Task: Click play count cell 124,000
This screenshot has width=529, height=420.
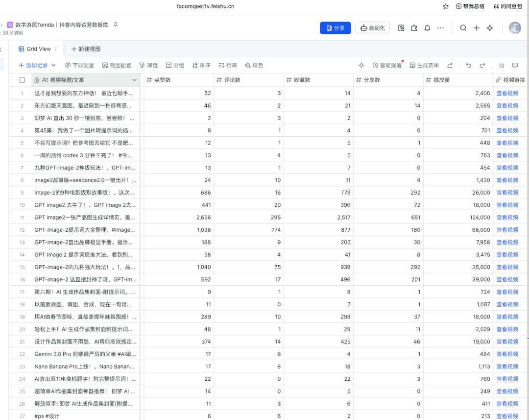Action: [x=458, y=218]
